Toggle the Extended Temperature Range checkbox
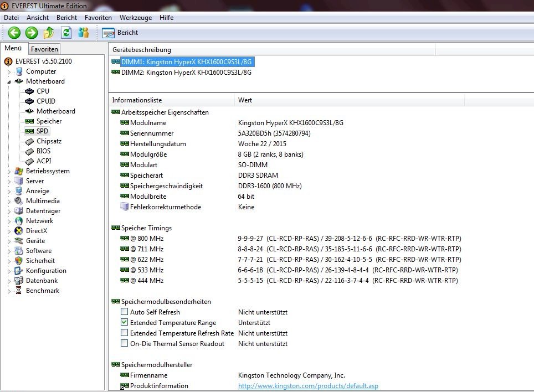The height and width of the screenshot is (392, 534). [124, 323]
